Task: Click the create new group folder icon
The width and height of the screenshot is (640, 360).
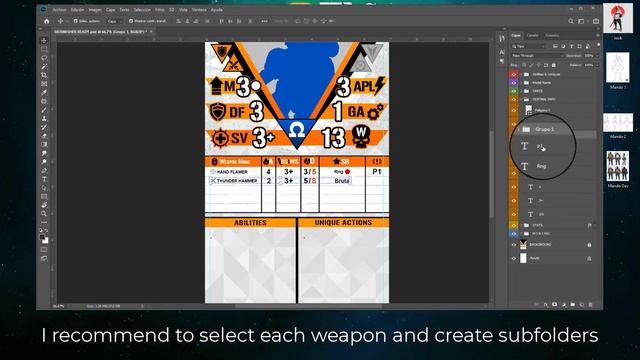Action: click(573, 304)
